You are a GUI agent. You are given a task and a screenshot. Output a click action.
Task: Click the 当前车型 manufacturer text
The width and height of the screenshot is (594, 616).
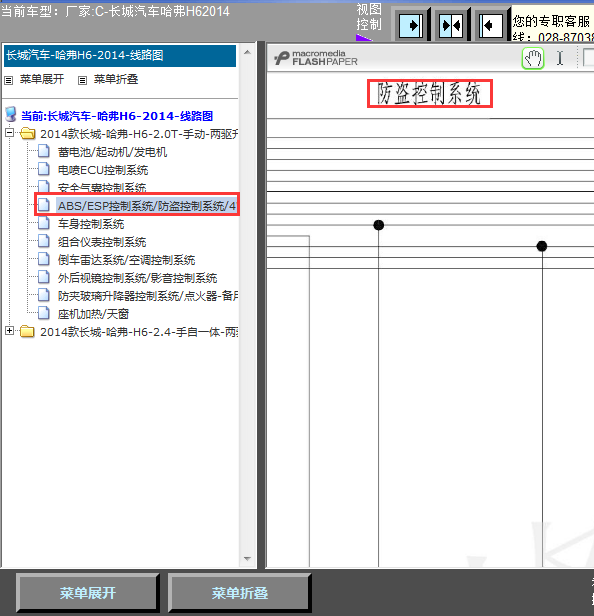tap(115, 11)
